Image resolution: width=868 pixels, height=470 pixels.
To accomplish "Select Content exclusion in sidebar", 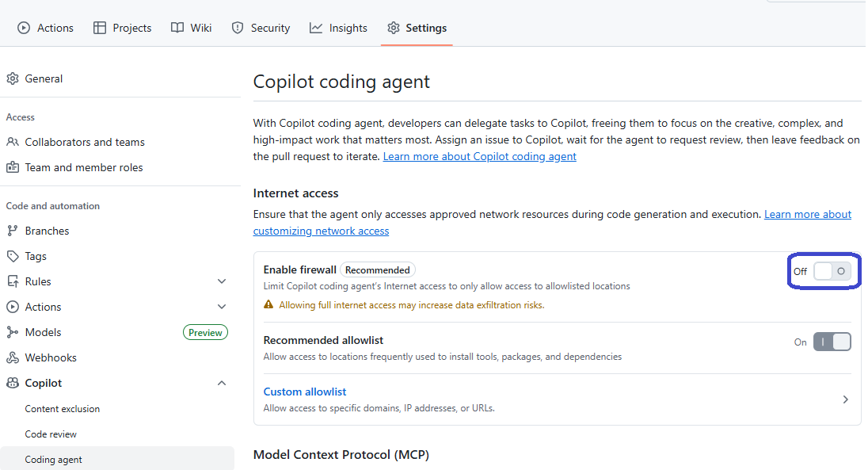I will [x=63, y=409].
